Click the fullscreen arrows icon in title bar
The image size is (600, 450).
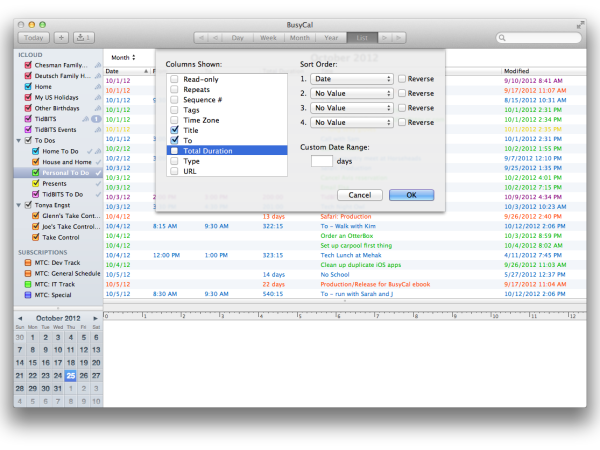click(x=580, y=25)
